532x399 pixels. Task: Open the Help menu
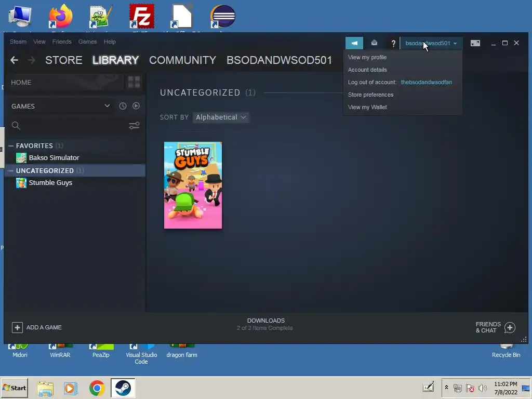click(x=110, y=42)
